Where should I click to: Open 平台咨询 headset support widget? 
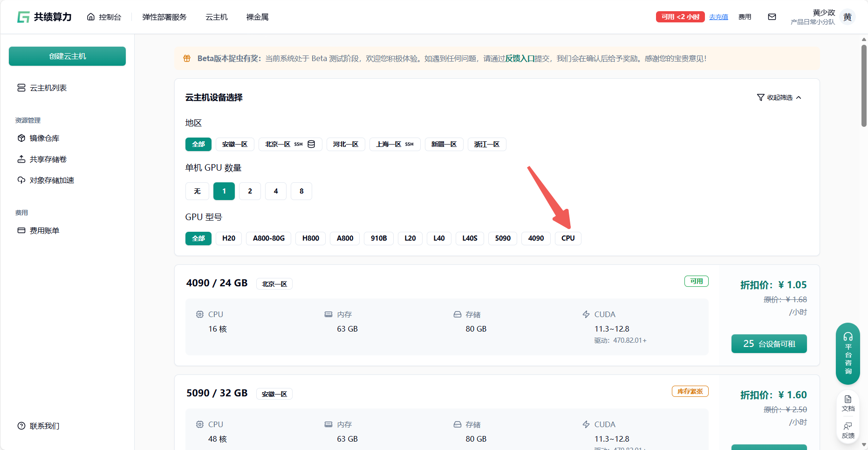(x=847, y=353)
